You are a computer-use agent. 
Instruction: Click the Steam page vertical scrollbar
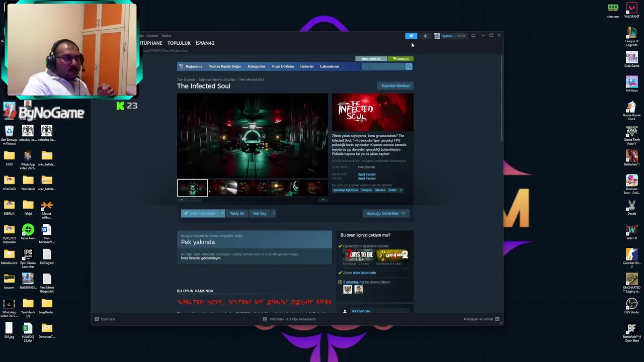[502, 98]
